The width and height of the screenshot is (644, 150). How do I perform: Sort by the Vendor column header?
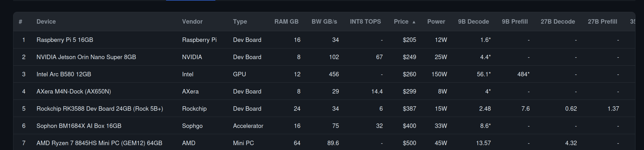click(x=192, y=22)
